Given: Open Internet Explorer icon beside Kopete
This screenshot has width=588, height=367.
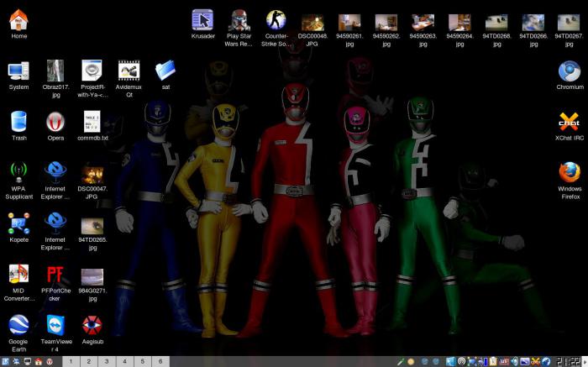Looking at the screenshot, I should point(55,231).
